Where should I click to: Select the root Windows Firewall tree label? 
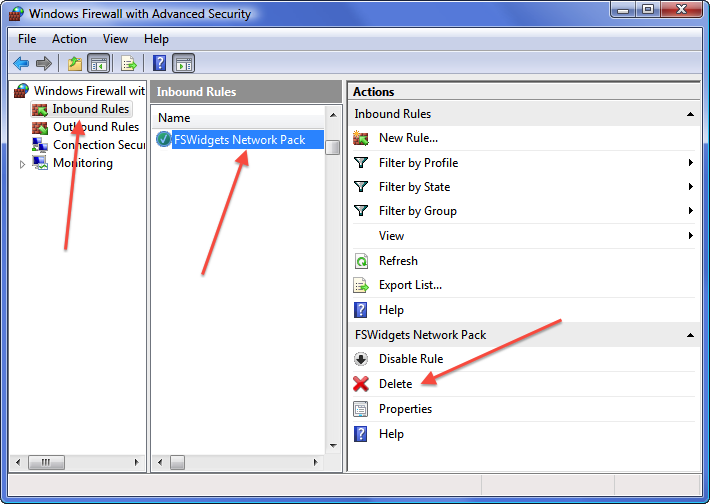point(89,91)
